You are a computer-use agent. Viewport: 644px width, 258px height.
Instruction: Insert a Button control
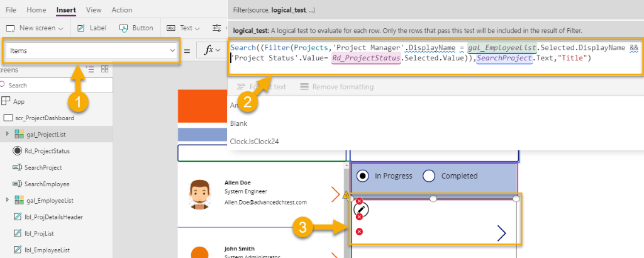(136, 28)
